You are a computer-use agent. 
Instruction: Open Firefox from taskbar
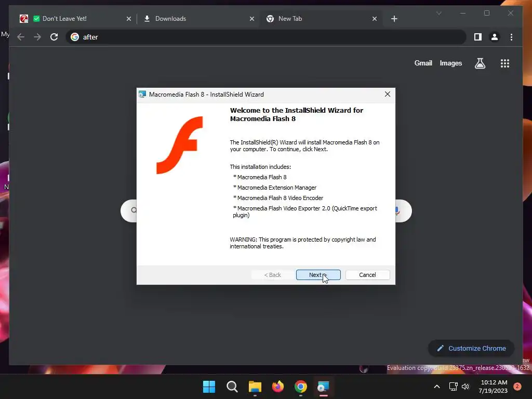[x=278, y=387]
